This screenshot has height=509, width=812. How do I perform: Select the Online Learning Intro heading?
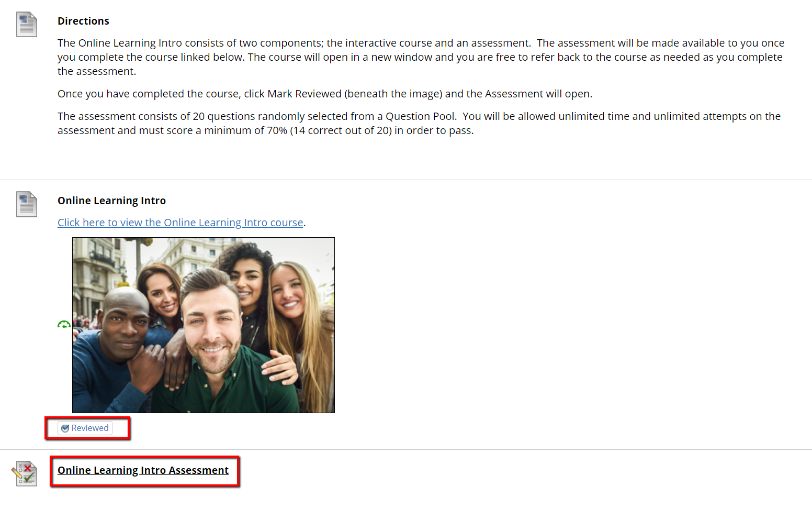click(111, 201)
